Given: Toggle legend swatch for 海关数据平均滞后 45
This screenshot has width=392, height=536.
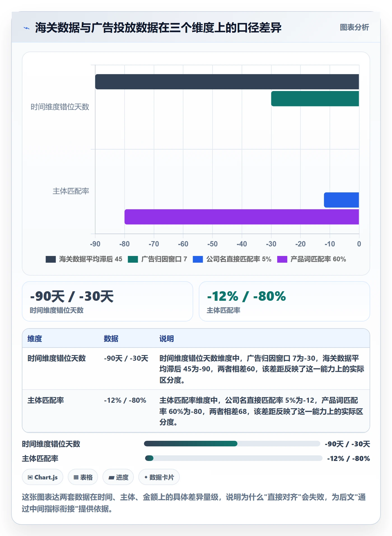Looking at the screenshot, I should click(x=51, y=259).
